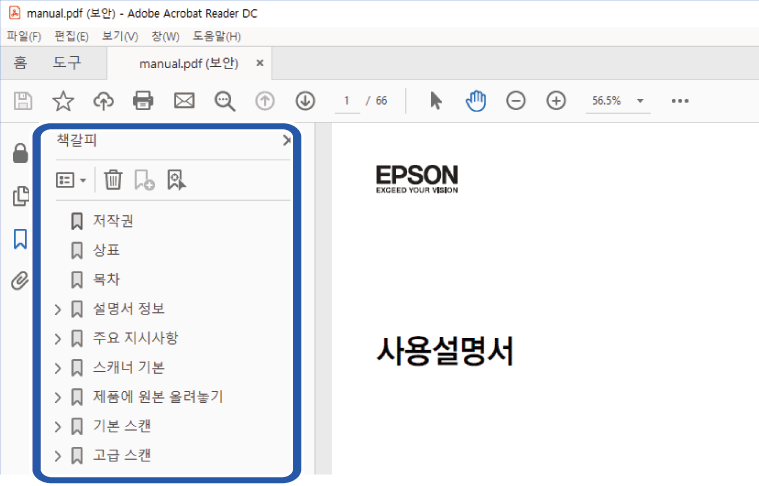Expand the 스캐너 기본 bookmark
Screen dimensions: 759x486
58,368
